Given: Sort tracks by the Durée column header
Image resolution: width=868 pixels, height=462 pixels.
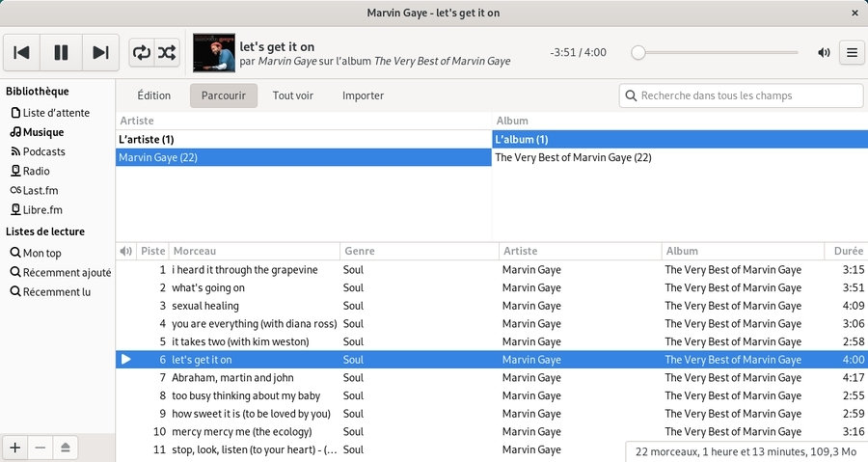Looking at the screenshot, I should tap(844, 251).
